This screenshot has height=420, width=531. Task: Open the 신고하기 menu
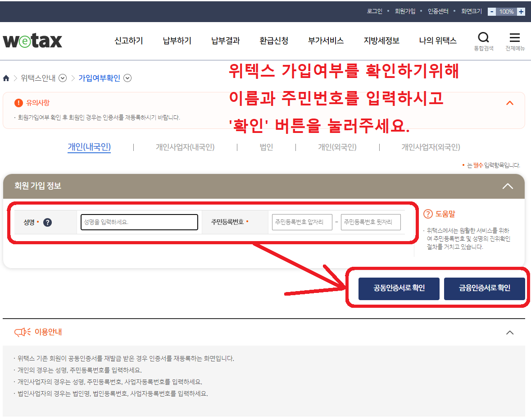[x=129, y=41]
